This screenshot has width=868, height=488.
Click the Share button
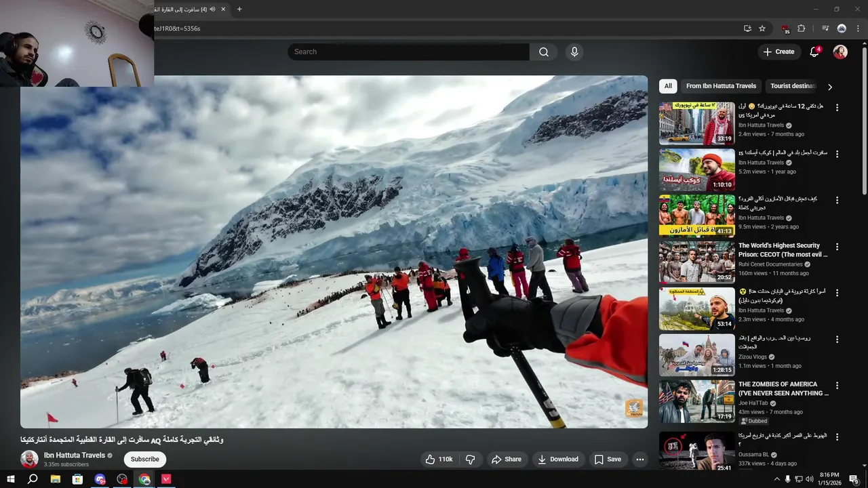[507, 460]
